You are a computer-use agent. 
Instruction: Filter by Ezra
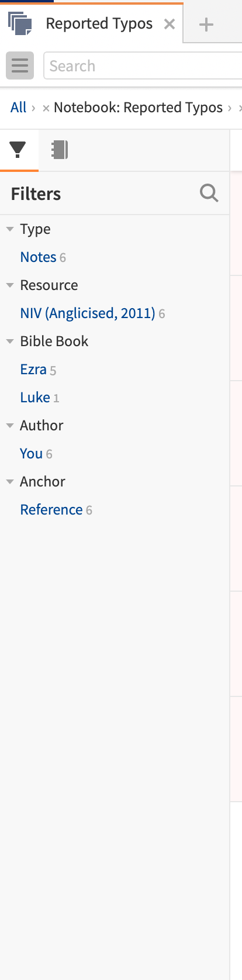33,370
